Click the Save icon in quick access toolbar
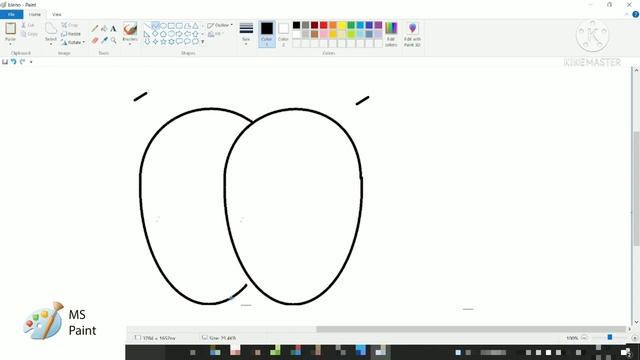 (x=5, y=62)
